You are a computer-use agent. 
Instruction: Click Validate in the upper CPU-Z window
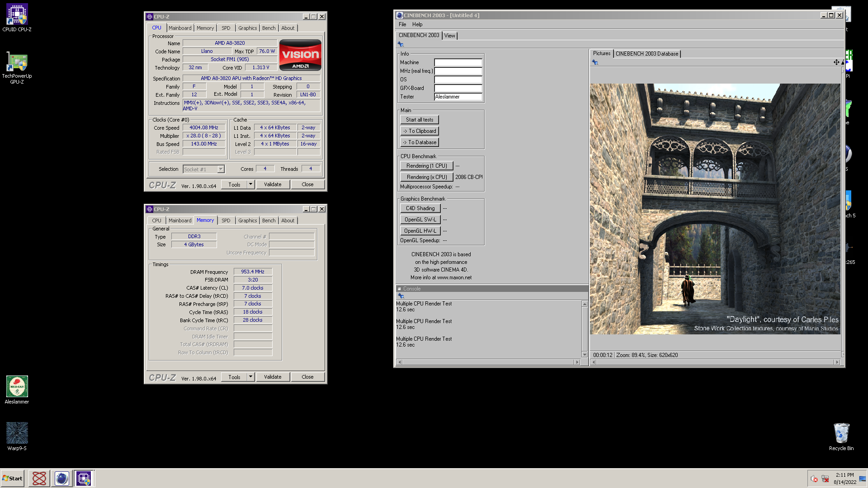(x=273, y=184)
